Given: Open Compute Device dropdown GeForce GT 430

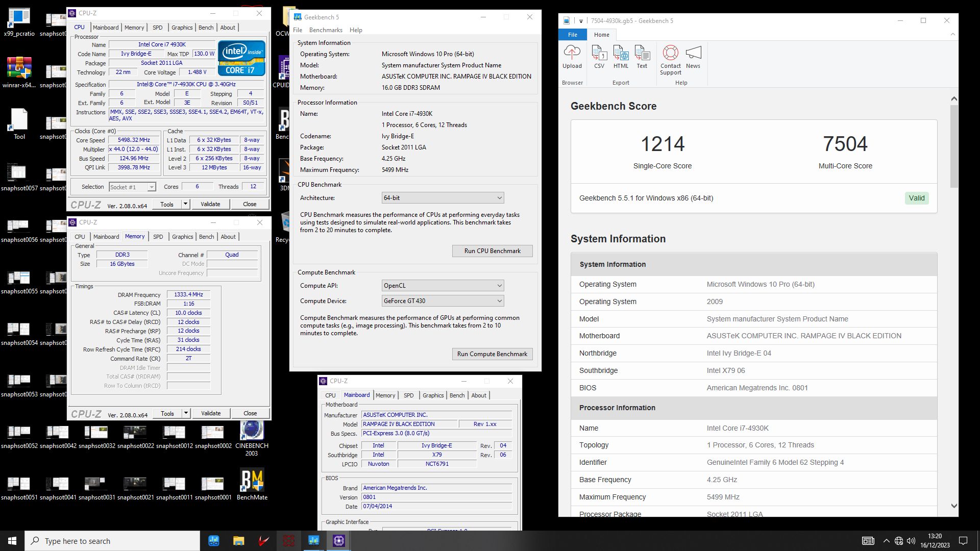Looking at the screenshot, I should (443, 300).
